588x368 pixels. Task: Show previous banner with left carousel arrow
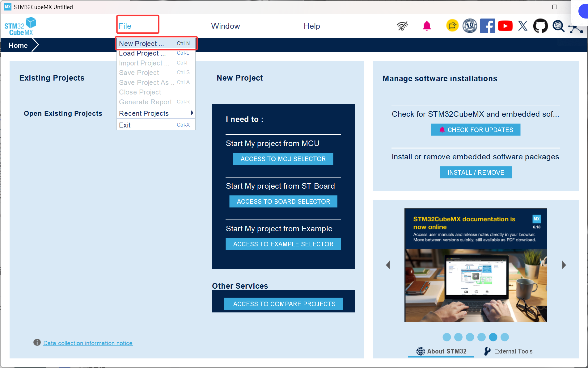(388, 265)
